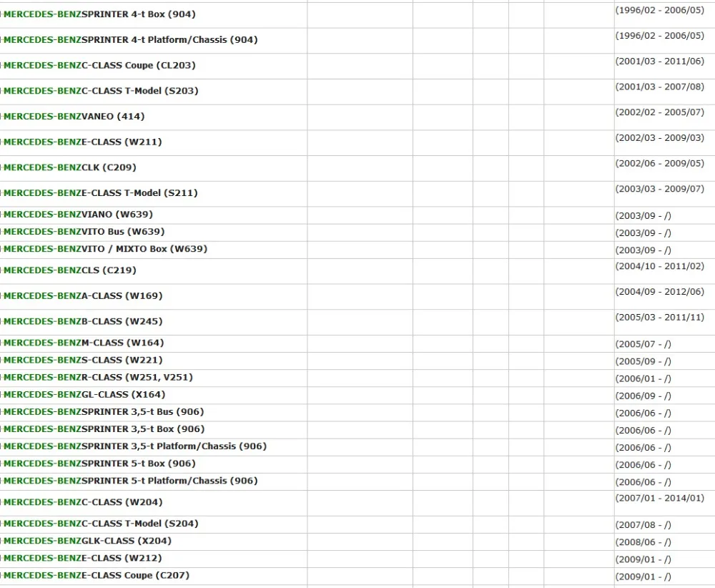Click date cell (2006/01 - /)
715x588 pixels.
pyautogui.click(x=643, y=379)
